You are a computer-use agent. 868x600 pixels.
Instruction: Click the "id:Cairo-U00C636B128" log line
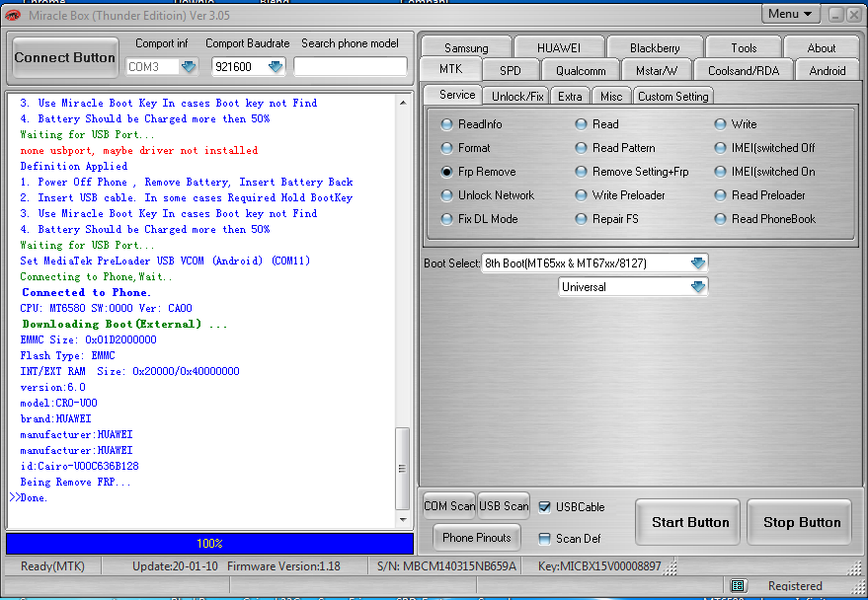pyautogui.click(x=79, y=466)
